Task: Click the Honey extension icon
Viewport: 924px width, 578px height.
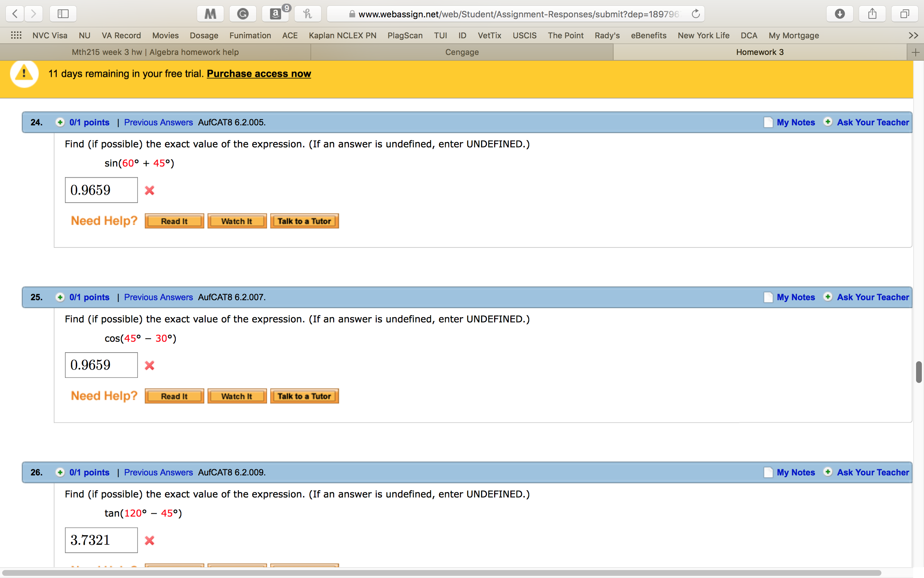Action: (308, 14)
